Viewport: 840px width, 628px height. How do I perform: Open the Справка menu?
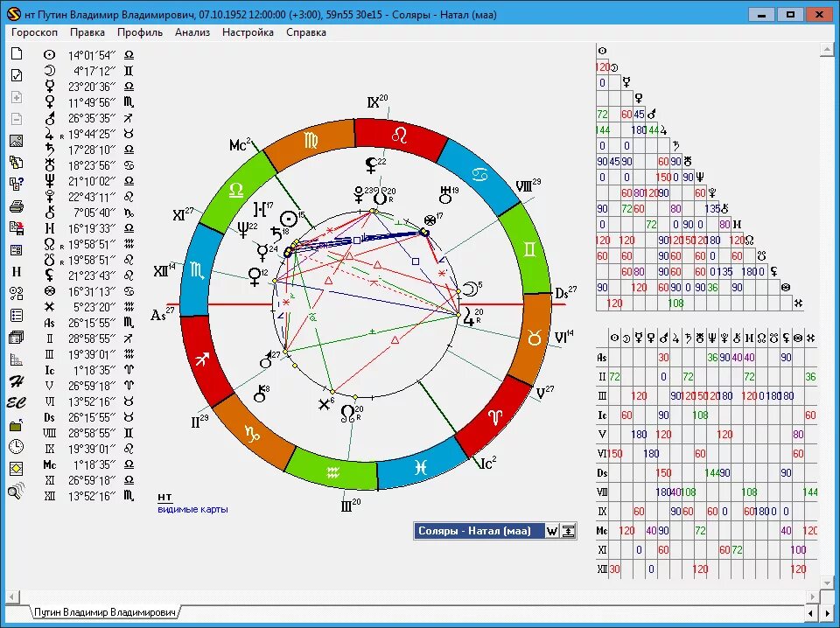[x=306, y=32]
